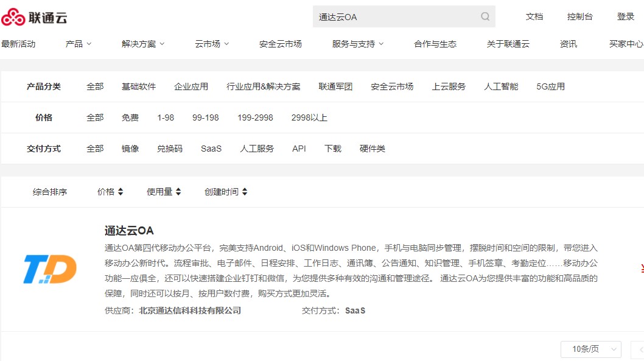Open the 通达云OA product logo
The height and width of the screenshot is (361, 644).
50,269
